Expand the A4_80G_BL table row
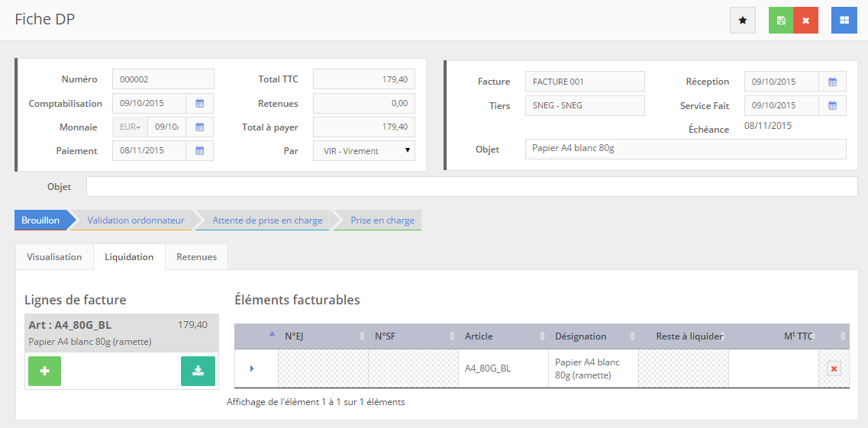 point(252,368)
